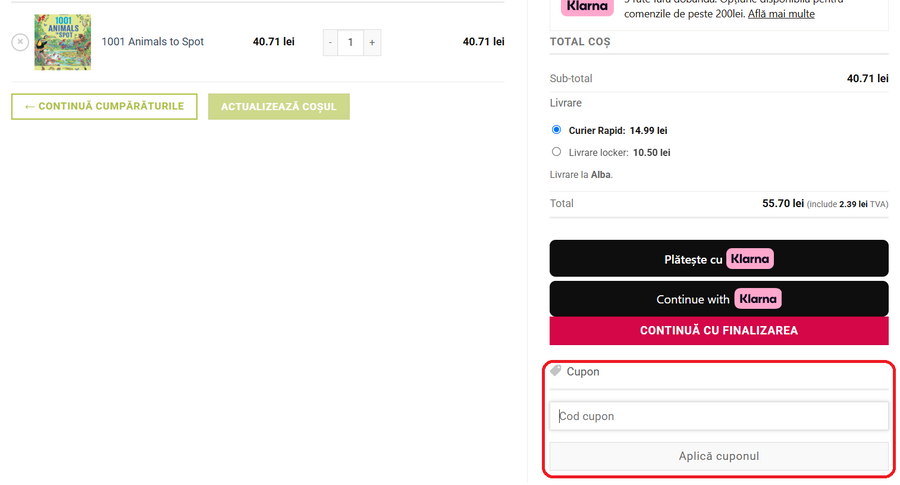Click Actualizează coșul to update cart
Image resolution: width=900 pixels, height=485 pixels.
point(278,106)
